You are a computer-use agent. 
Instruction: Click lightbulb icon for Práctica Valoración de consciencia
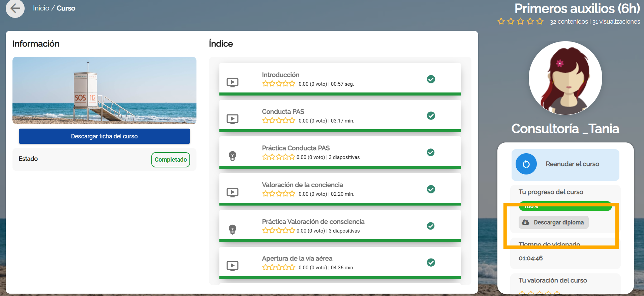pos(233,229)
